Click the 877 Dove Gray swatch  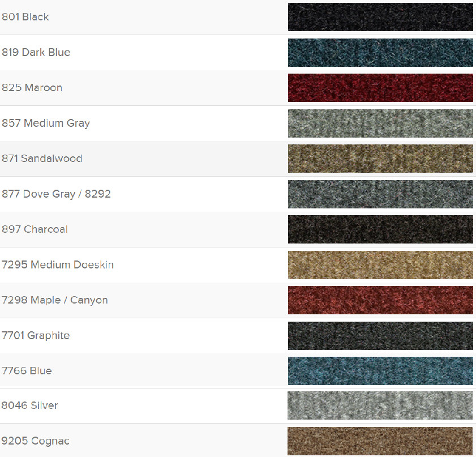[380, 194]
